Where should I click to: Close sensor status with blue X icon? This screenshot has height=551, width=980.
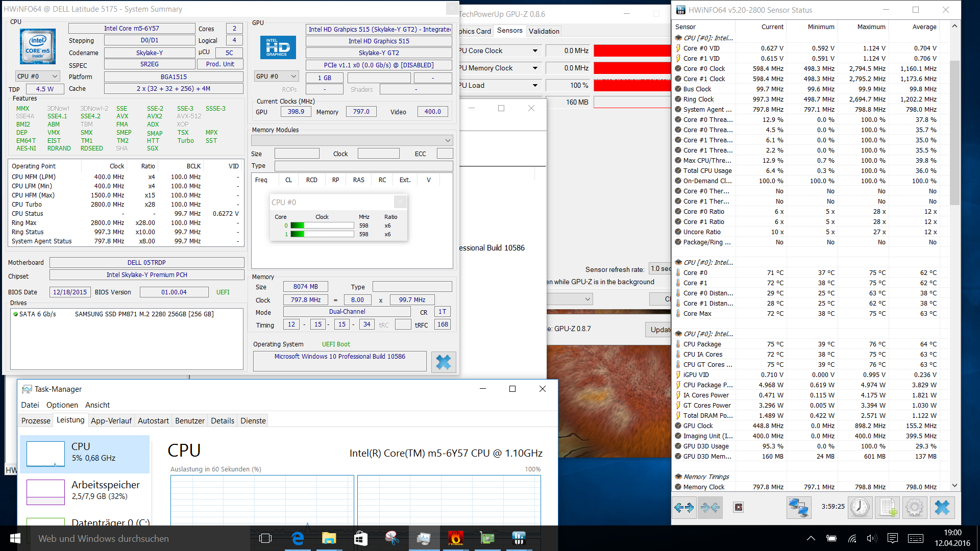(x=942, y=507)
